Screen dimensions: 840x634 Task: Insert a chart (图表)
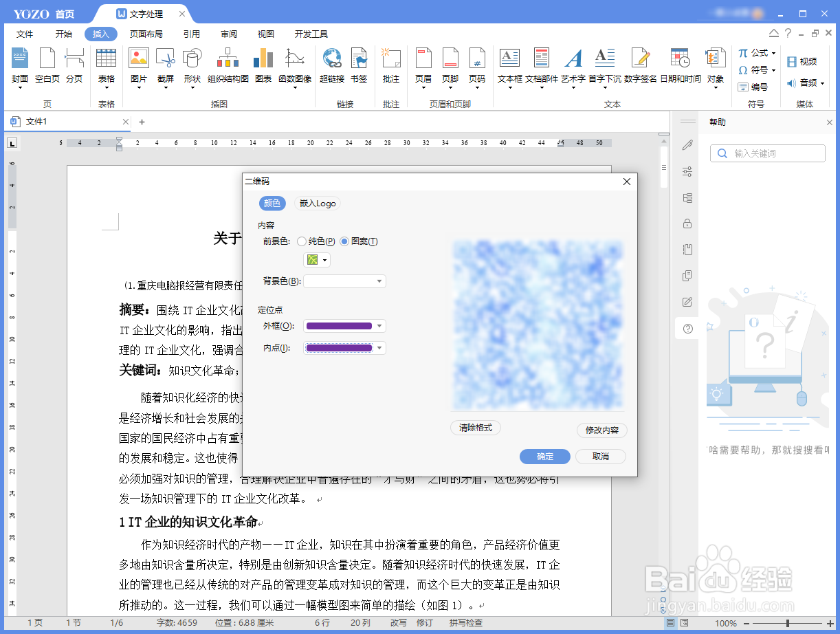pyautogui.click(x=263, y=67)
